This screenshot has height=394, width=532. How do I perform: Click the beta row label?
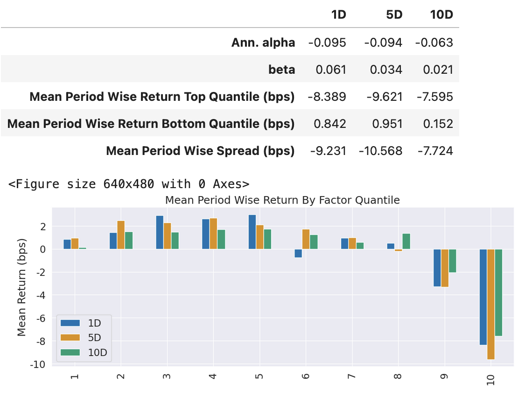click(x=281, y=70)
